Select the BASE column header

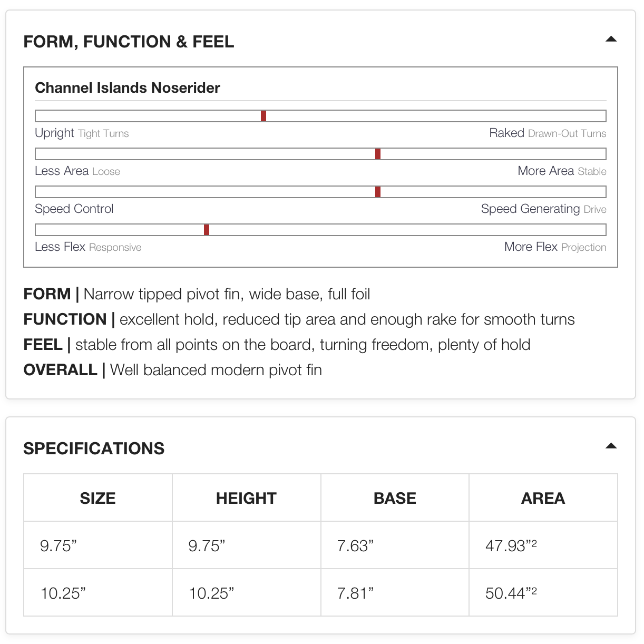pos(395,498)
